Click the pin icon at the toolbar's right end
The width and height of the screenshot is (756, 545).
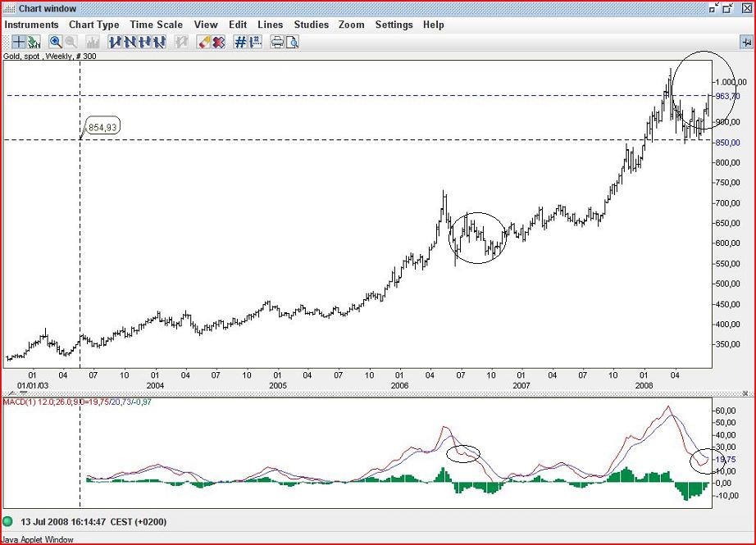click(746, 43)
